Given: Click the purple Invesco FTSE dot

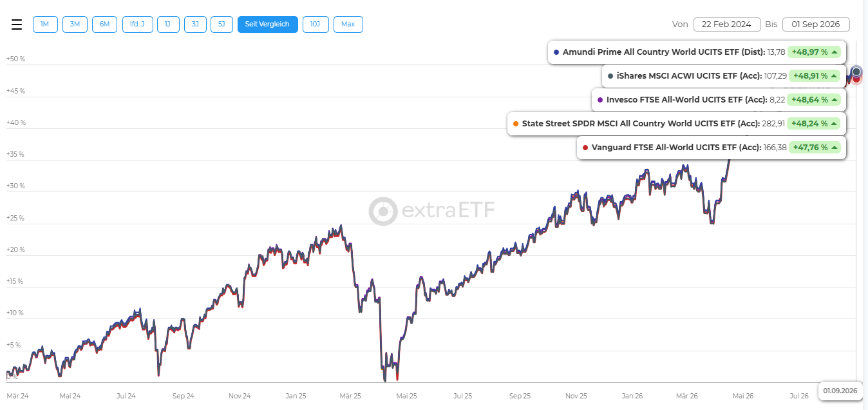Looking at the screenshot, I should (600, 100).
